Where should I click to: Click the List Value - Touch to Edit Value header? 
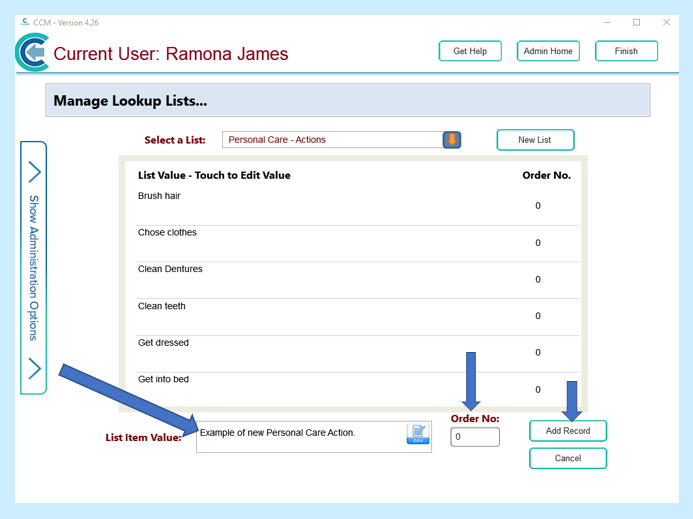(214, 176)
